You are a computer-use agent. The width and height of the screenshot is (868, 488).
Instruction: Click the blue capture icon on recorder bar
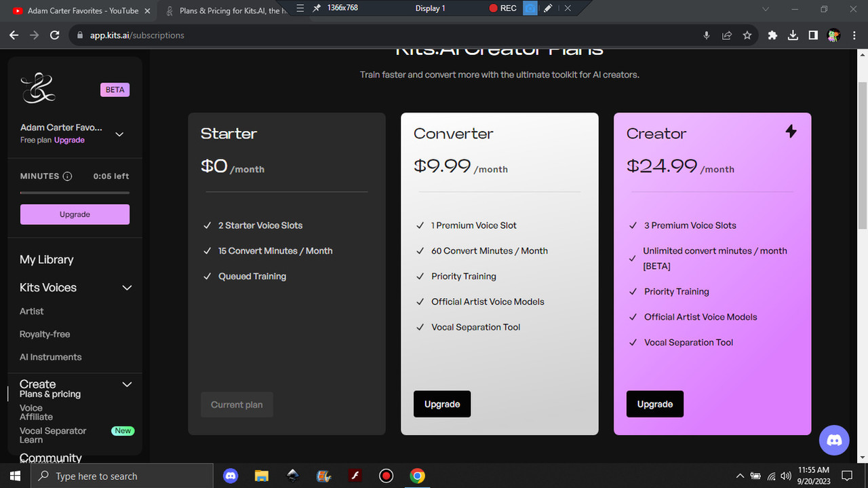(531, 8)
